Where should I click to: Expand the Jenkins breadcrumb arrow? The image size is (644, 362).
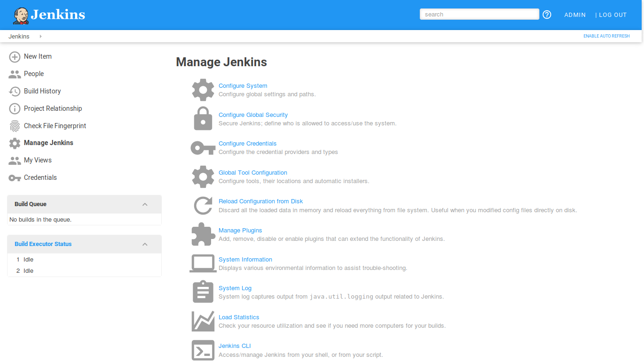[x=40, y=36]
